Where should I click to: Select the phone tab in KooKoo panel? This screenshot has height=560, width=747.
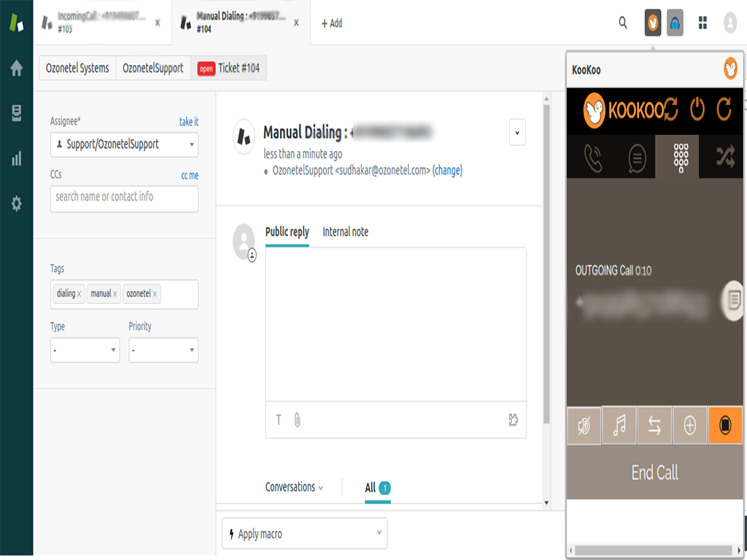(593, 157)
